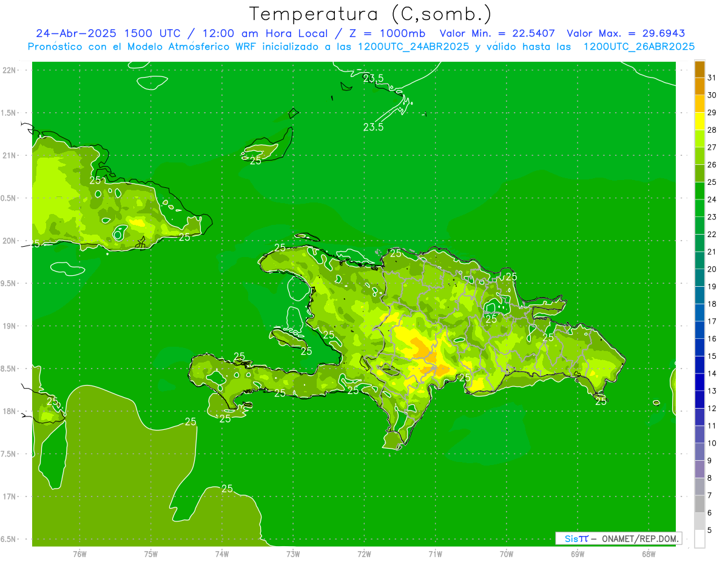The height and width of the screenshot is (562, 728).
Task: Click the legend value '26'
Action: tap(712, 165)
